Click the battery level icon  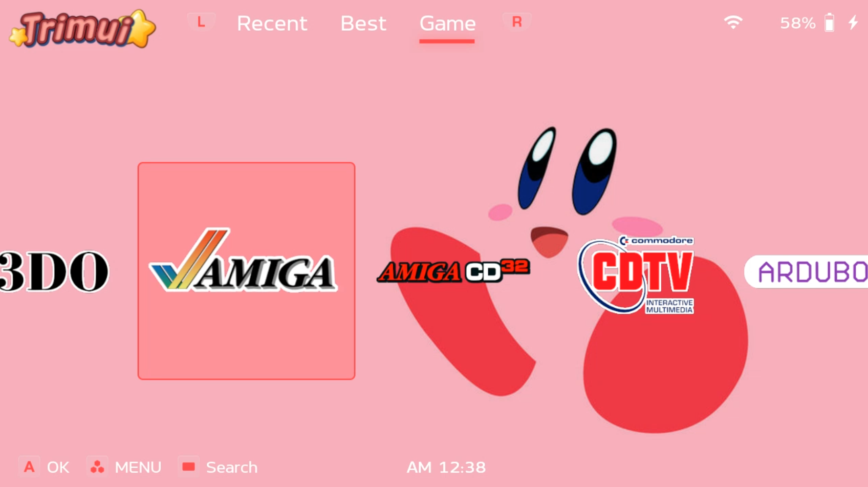tap(829, 23)
